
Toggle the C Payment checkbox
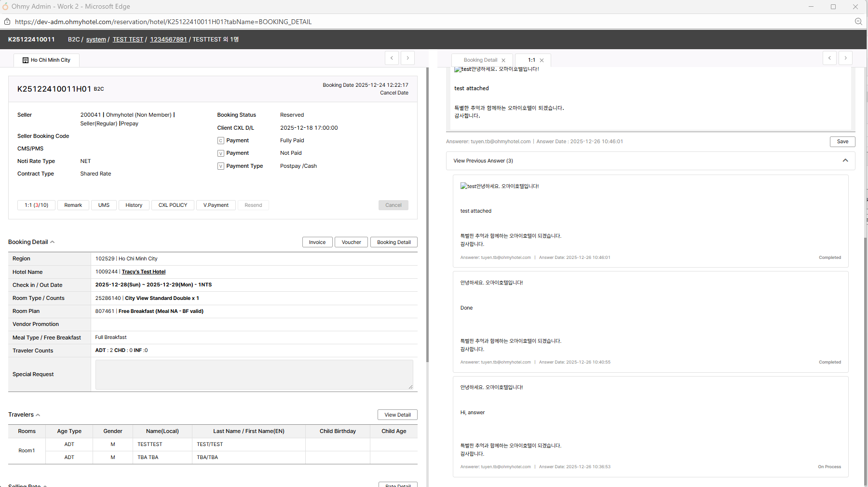tap(221, 141)
